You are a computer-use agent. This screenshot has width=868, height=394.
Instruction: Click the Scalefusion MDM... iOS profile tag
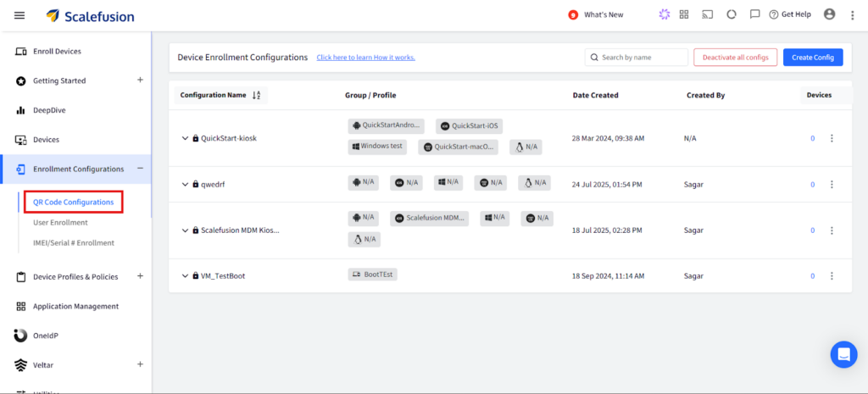pos(429,219)
